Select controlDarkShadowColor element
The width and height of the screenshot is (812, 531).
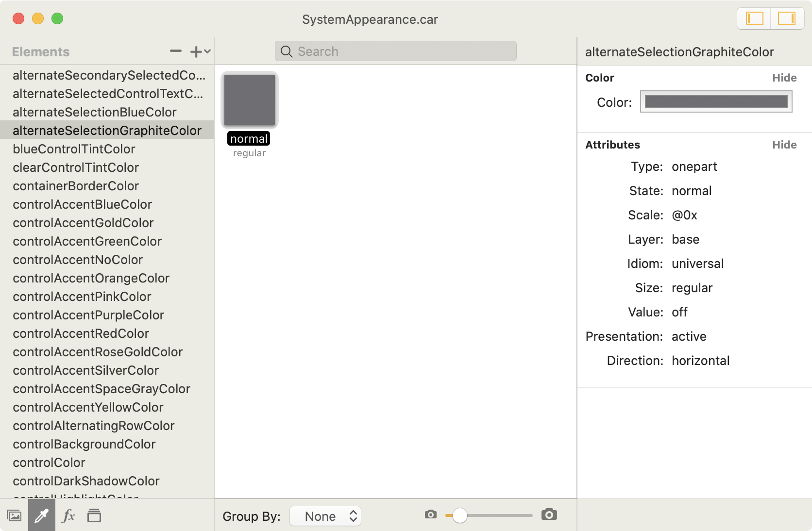point(107,481)
